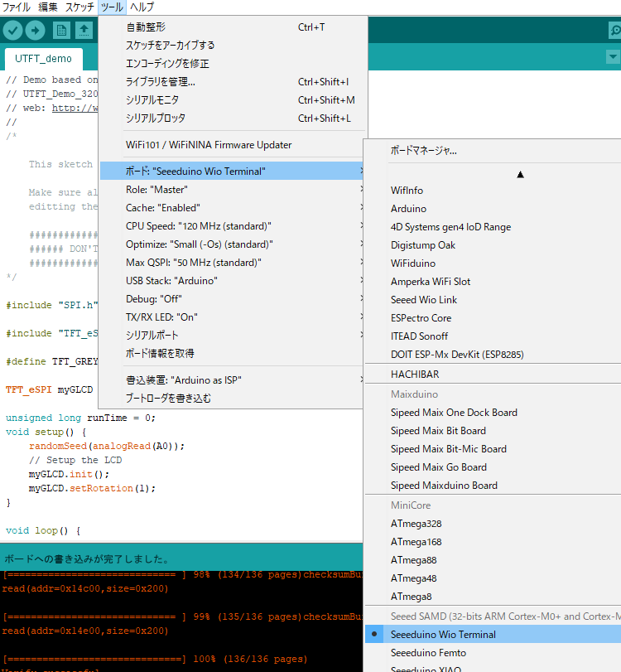Open Serial Monitor magnifier icon
This screenshot has height=672, width=621.
coord(615,31)
